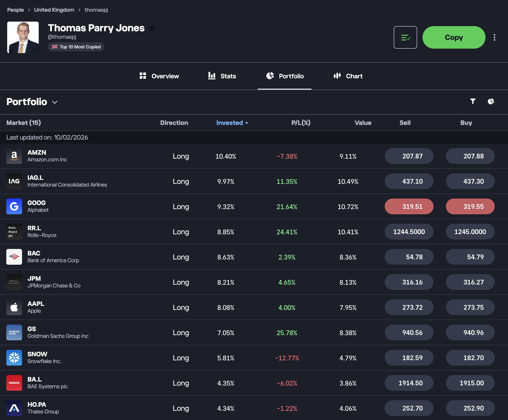
Task: Buy HO.PA at 252.90
Action: pyautogui.click(x=470, y=408)
